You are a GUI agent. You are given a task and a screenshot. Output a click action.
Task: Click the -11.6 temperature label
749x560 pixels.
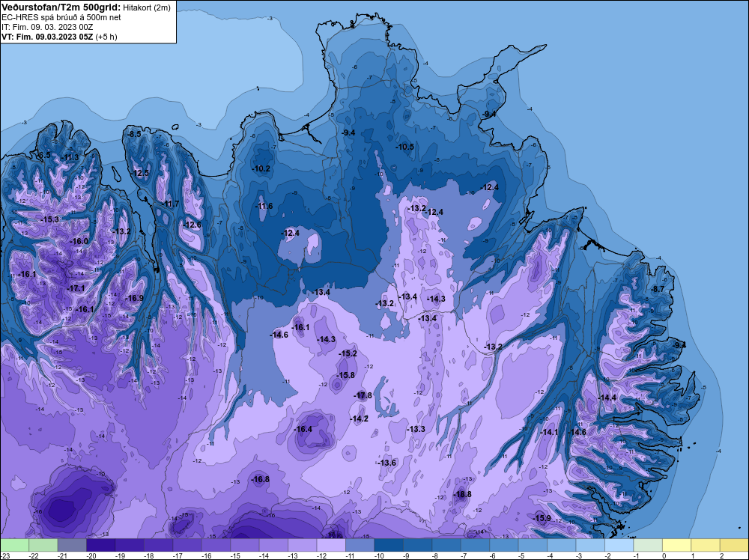tap(264, 206)
